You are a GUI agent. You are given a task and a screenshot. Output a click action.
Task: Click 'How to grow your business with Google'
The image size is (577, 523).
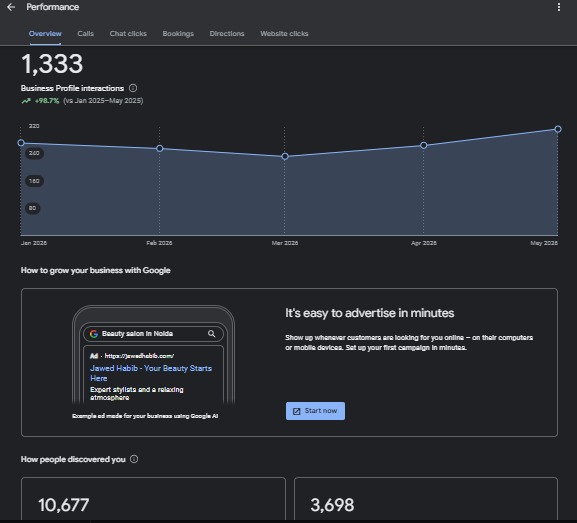tap(96, 270)
